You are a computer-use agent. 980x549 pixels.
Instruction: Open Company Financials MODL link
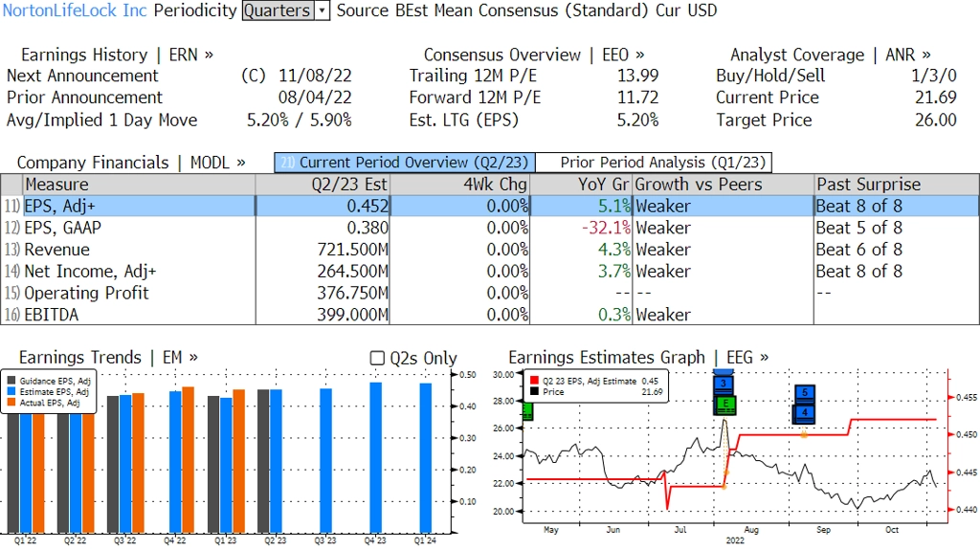131,163
